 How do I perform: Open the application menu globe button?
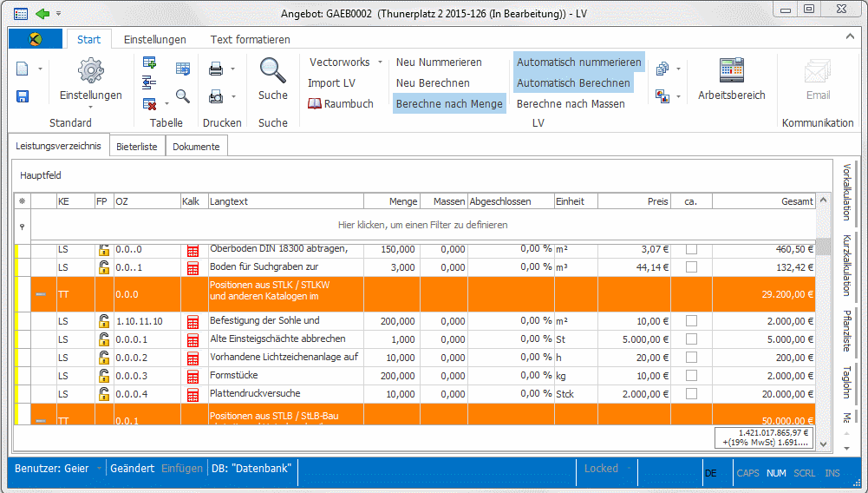tap(36, 39)
